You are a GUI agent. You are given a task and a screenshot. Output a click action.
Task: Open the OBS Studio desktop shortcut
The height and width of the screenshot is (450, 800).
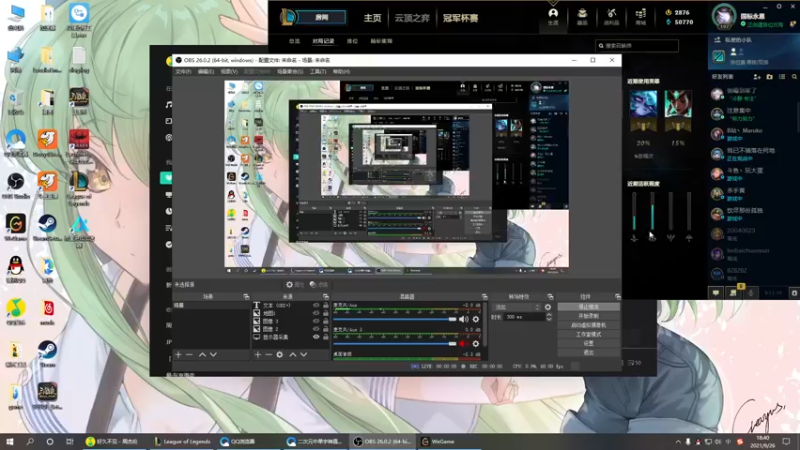tap(16, 184)
